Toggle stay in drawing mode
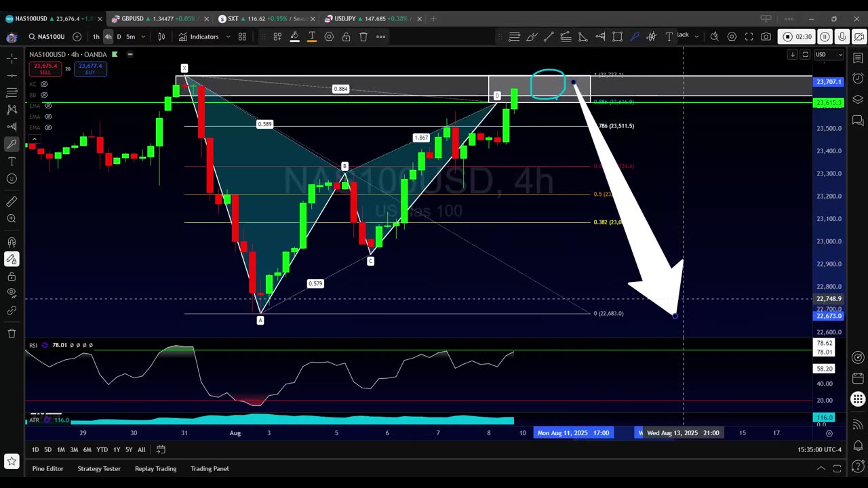This screenshot has height=488, width=868. (x=12, y=259)
